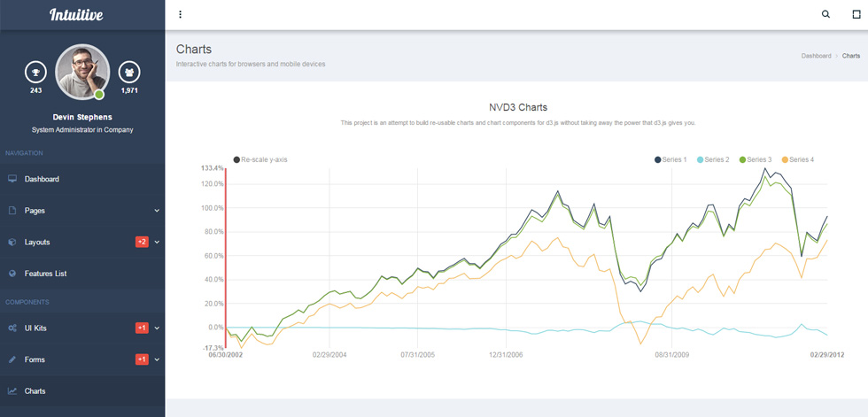The height and width of the screenshot is (417, 868).
Task: Expand the Layouts chevron
Action: coord(157,243)
